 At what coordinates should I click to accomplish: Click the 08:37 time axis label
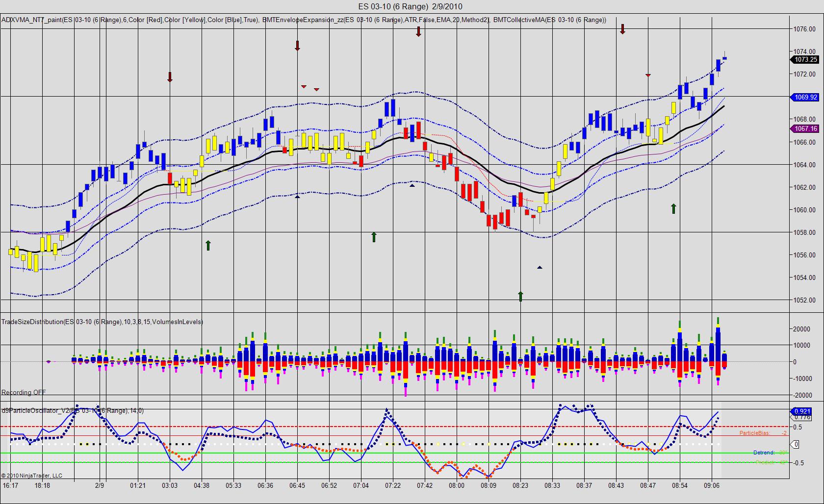pos(584,485)
